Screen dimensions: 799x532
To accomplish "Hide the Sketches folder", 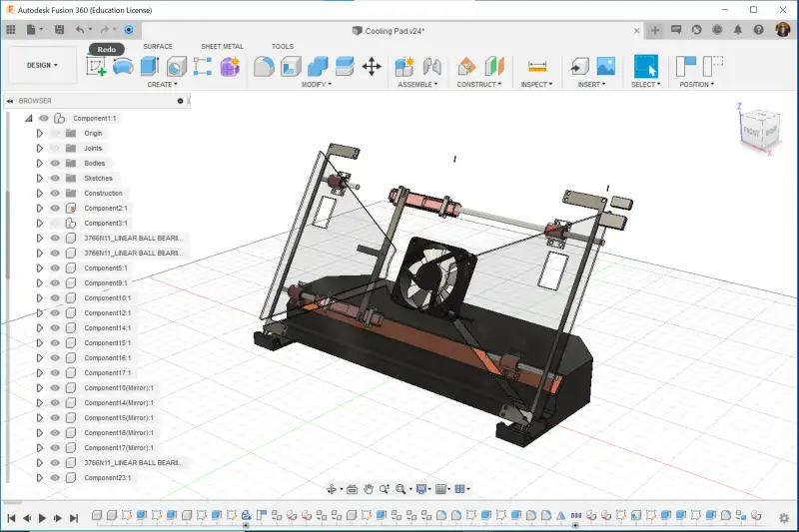I will pyautogui.click(x=55, y=179).
